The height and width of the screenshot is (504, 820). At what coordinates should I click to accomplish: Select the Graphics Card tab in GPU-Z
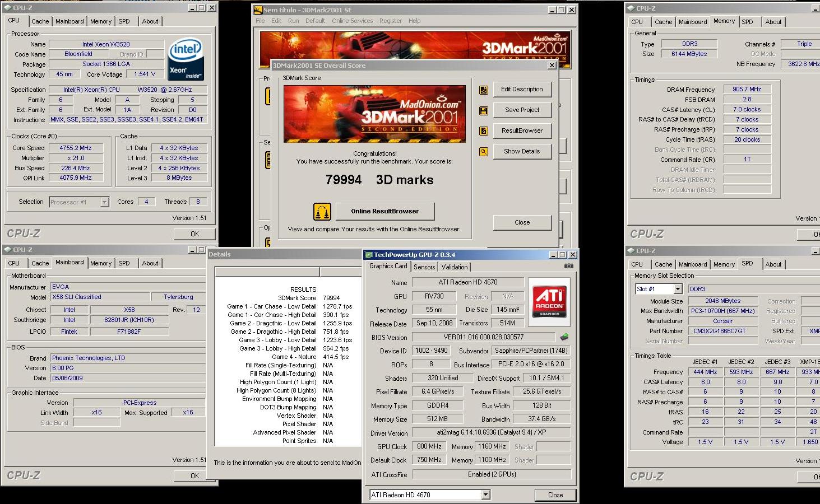click(388, 266)
